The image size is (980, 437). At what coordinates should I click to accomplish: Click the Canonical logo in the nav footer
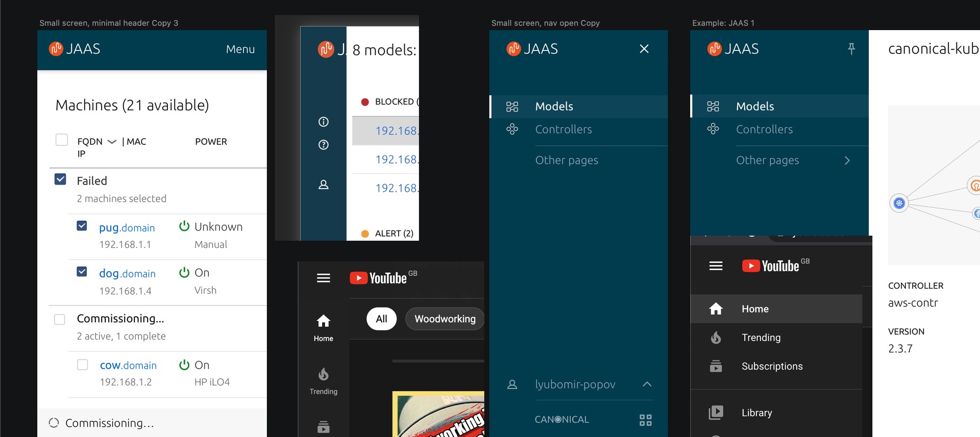pyautogui.click(x=562, y=419)
